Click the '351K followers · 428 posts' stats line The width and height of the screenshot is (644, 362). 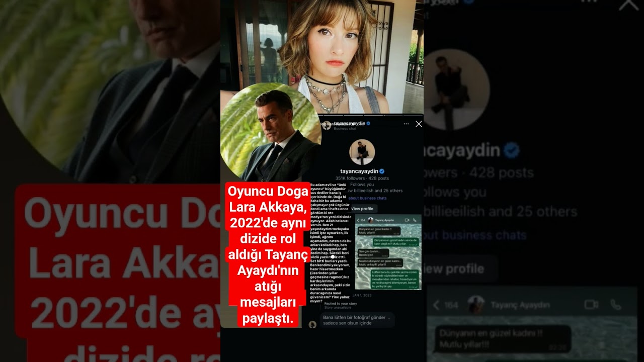pyautogui.click(x=362, y=178)
